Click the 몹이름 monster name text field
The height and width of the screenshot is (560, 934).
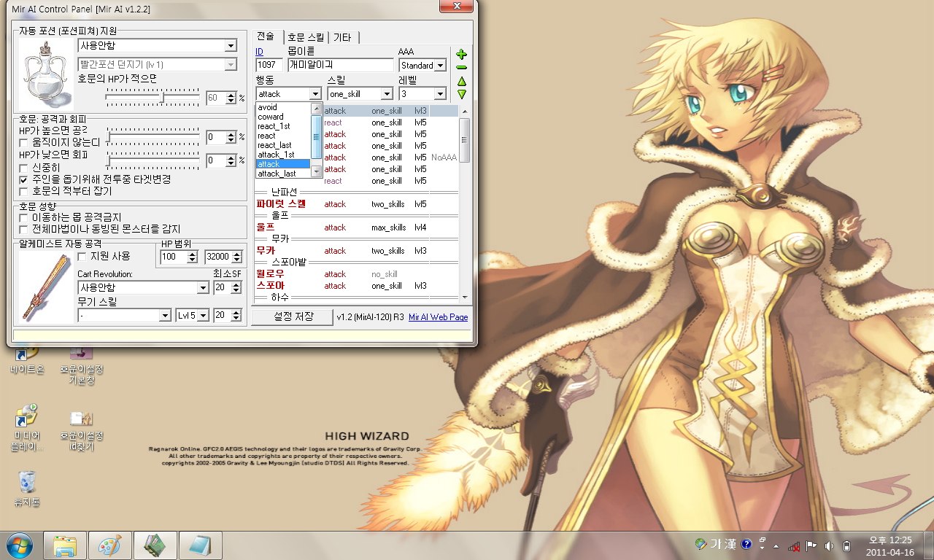click(x=340, y=66)
